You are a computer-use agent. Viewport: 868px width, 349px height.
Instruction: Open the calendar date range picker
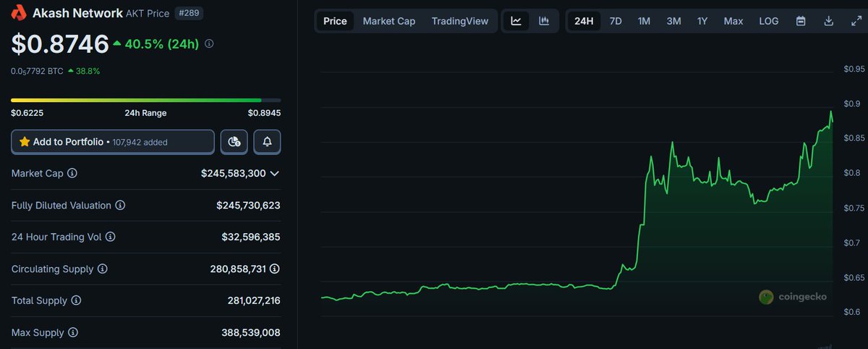[x=801, y=21]
